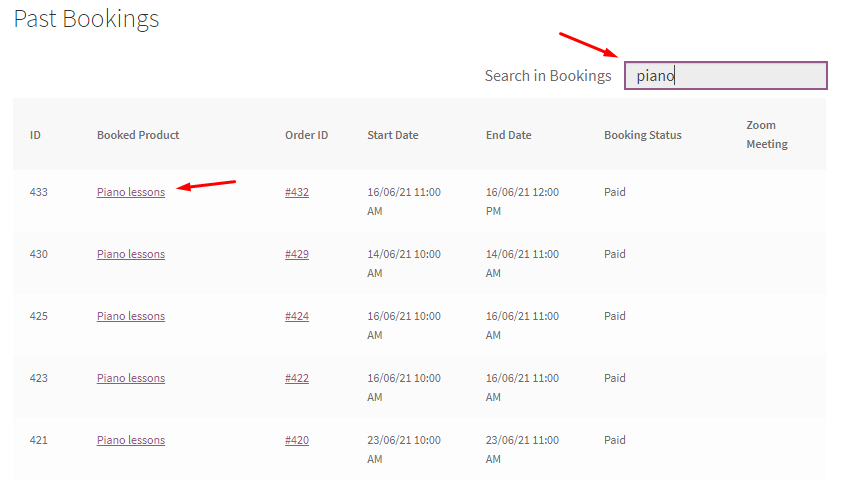Click the Search in Bookings input field

tap(725, 75)
